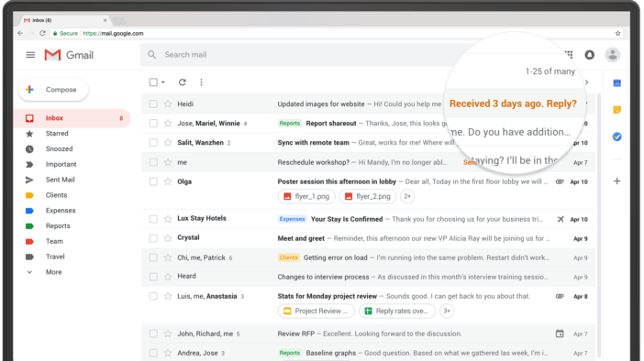The width and height of the screenshot is (644, 361).
Task: Open the select-all dropdown arrow
Action: click(x=163, y=82)
